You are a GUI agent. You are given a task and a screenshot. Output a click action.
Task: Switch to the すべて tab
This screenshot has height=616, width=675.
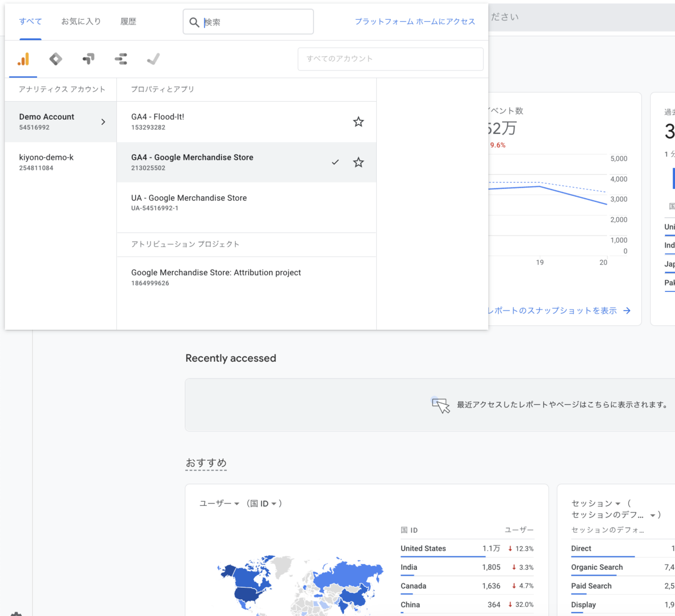[30, 21]
